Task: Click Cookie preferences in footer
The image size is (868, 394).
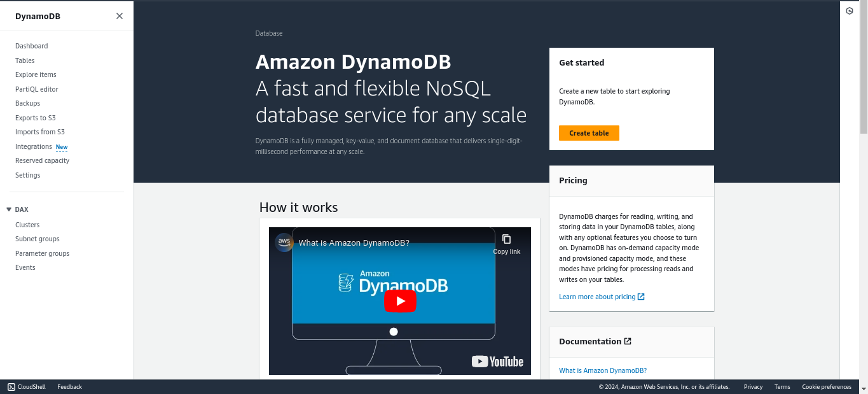Action: pos(826,386)
